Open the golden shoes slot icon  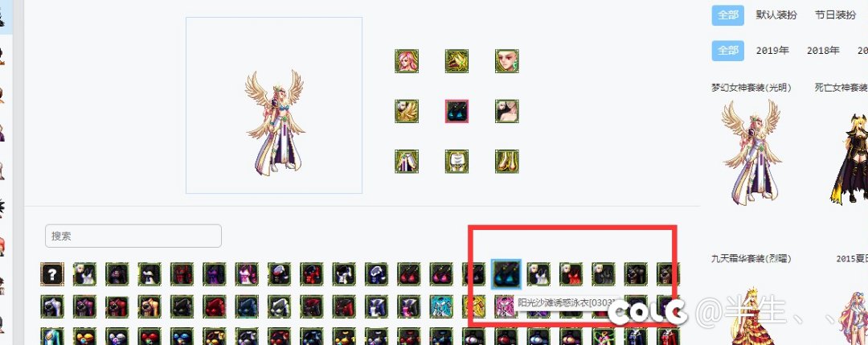pyautogui.click(x=506, y=161)
